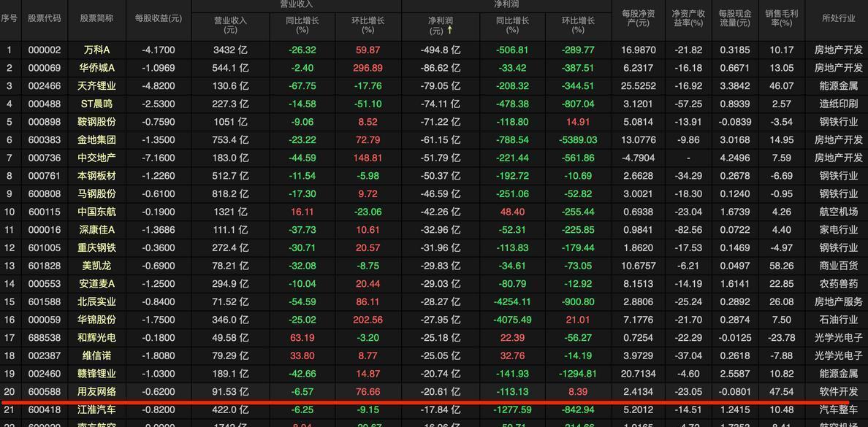Click the value -1294.81 in 赣锋锂业 row

tap(579, 374)
